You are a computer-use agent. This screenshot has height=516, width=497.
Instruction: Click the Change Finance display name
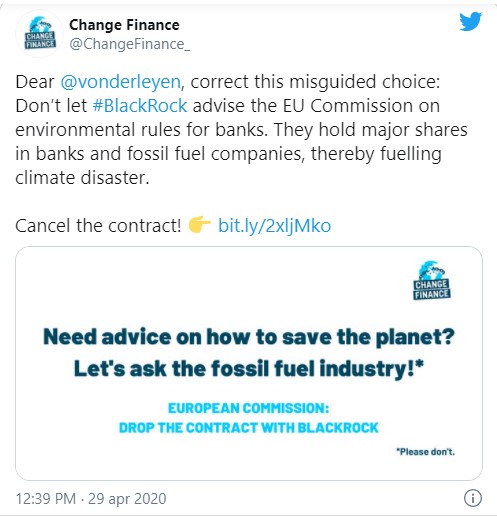click(x=124, y=25)
